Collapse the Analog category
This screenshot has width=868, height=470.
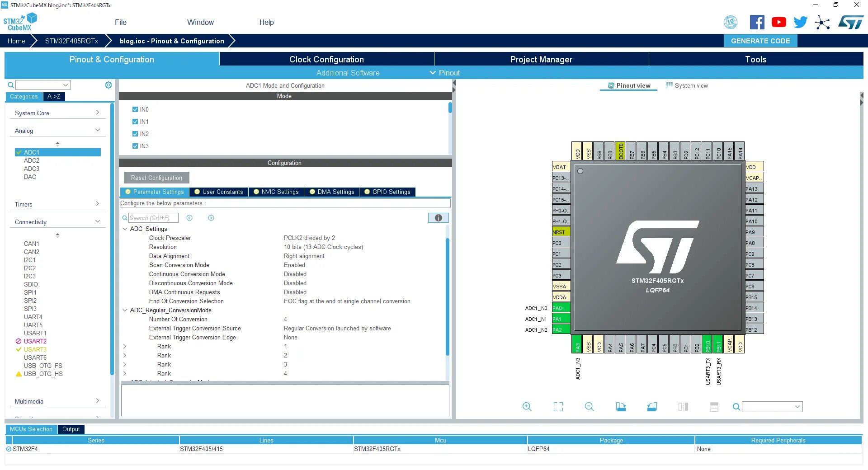(57, 131)
